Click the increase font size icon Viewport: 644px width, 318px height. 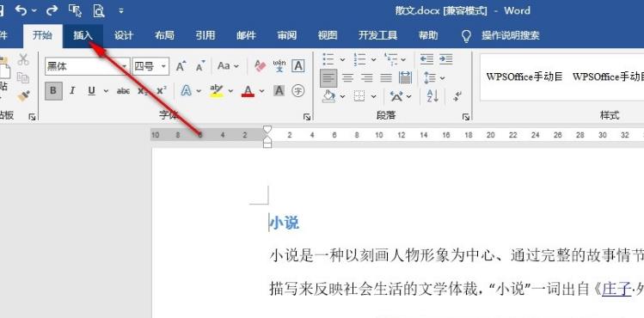(x=181, y=66)
